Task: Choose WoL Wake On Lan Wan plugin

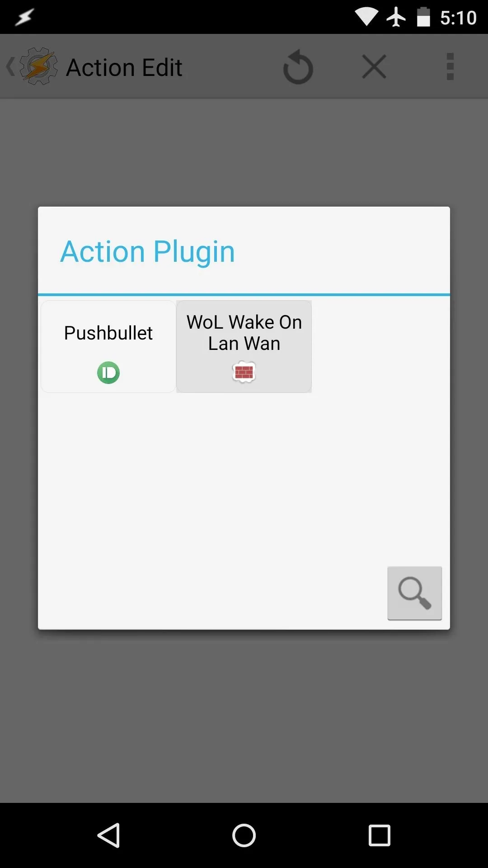Action: pos(244,346)
